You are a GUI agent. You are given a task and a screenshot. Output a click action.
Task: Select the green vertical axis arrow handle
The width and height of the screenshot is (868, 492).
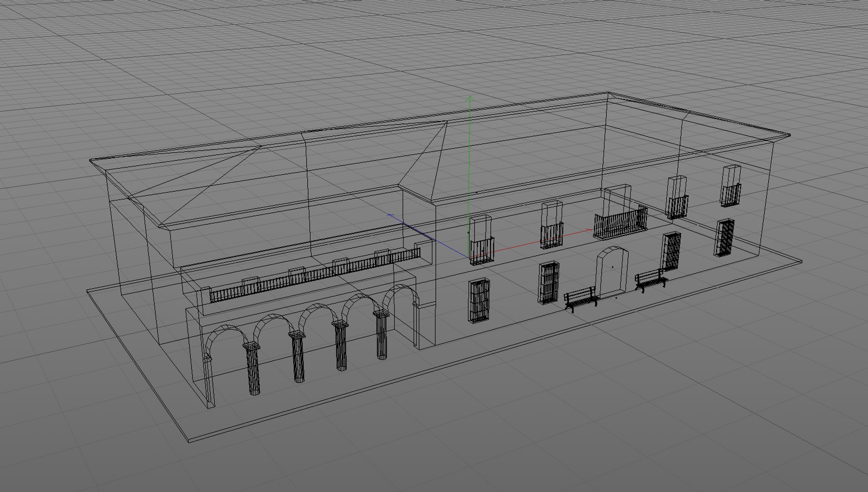click(469, 98)
